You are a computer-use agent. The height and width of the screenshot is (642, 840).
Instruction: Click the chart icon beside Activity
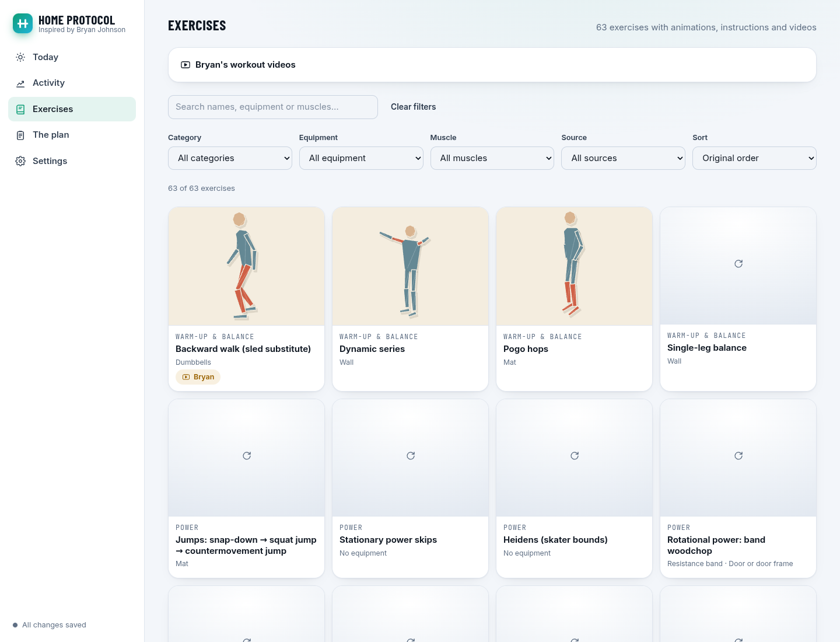[20, 83]
